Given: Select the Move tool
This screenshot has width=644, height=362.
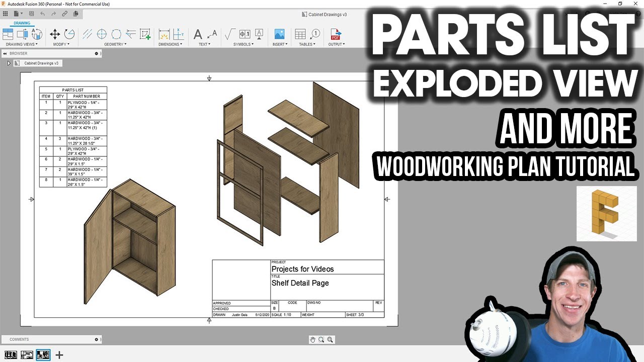Looking at the screenshot, I should click(55, 34).
